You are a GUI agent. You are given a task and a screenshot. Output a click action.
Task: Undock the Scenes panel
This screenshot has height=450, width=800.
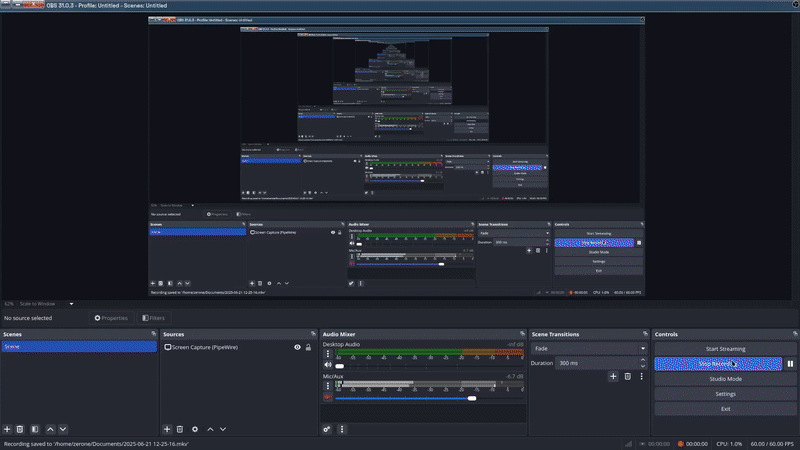154,334
